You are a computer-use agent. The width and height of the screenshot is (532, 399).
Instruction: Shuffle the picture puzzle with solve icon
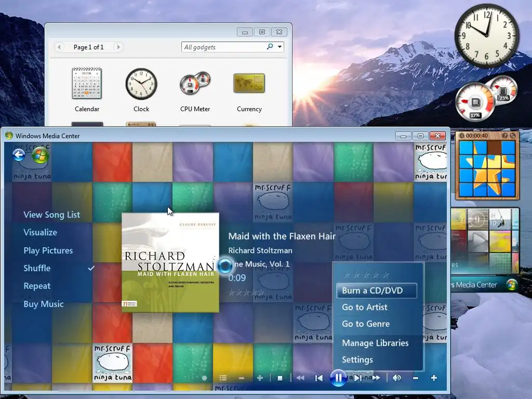pyautogui.click(x=513, y=136)
